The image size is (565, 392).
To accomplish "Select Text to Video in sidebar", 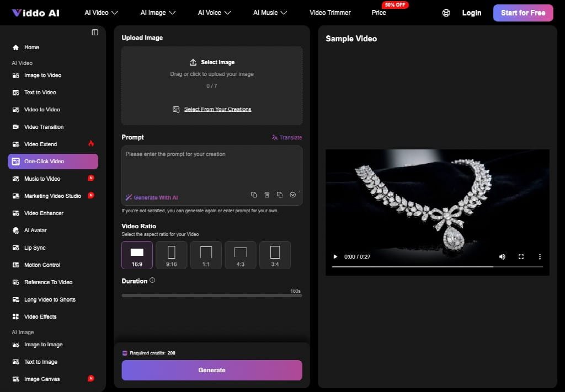I will (x=53, y=93).
